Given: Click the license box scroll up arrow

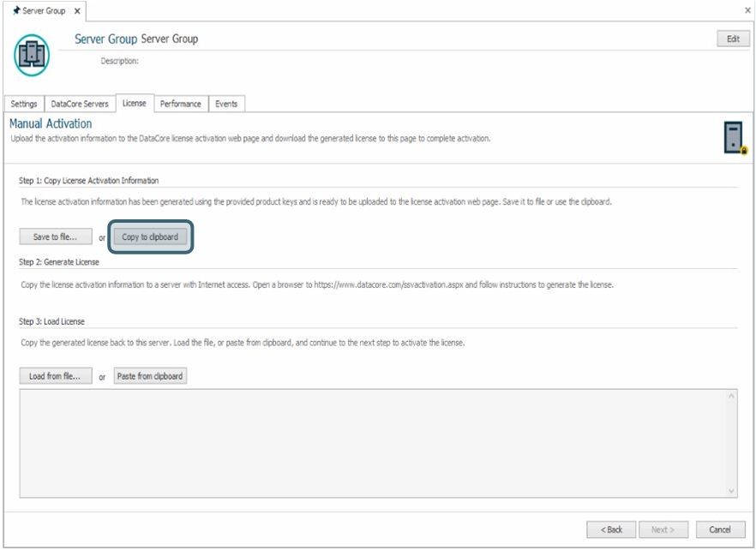Looking at the screenshot, I should pos(731,396).
